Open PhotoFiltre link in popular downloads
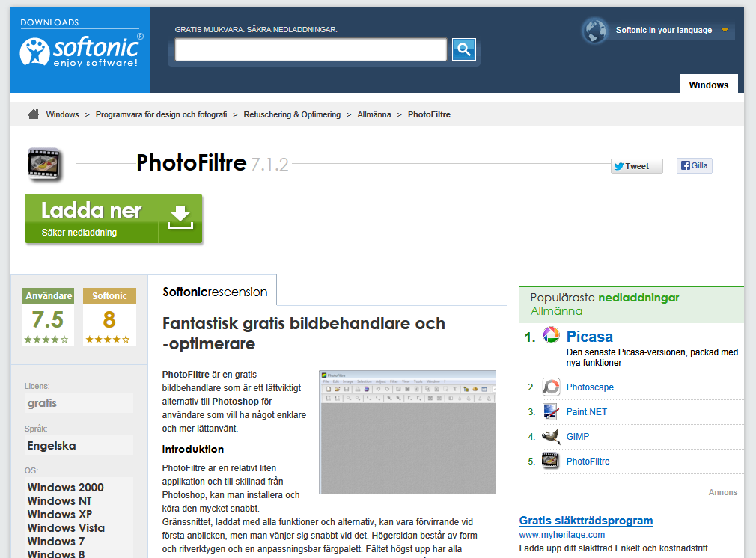The image size is (756, 558). 588,462
